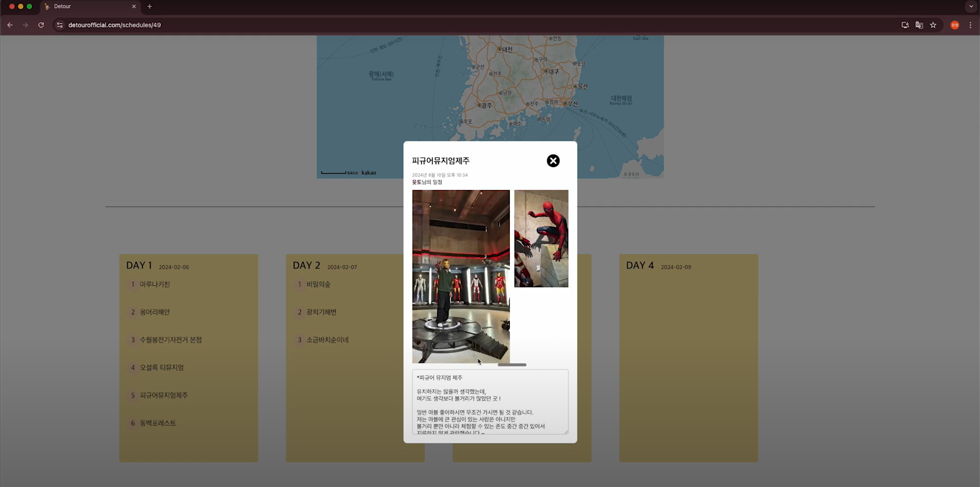Screen dimensions: 980x487
Task: Reload the Detour page
Action: 41,25
